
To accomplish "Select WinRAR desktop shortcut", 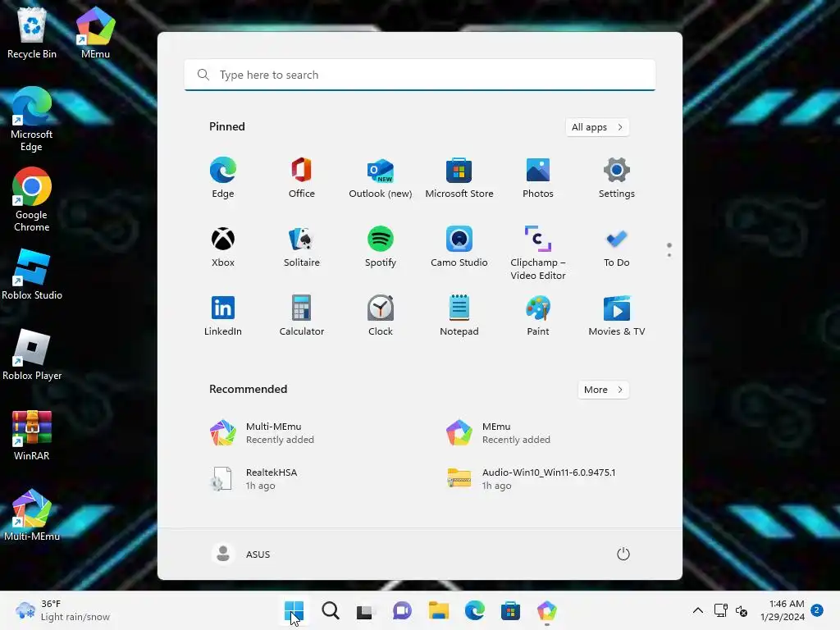I will (x=32, y=435).
